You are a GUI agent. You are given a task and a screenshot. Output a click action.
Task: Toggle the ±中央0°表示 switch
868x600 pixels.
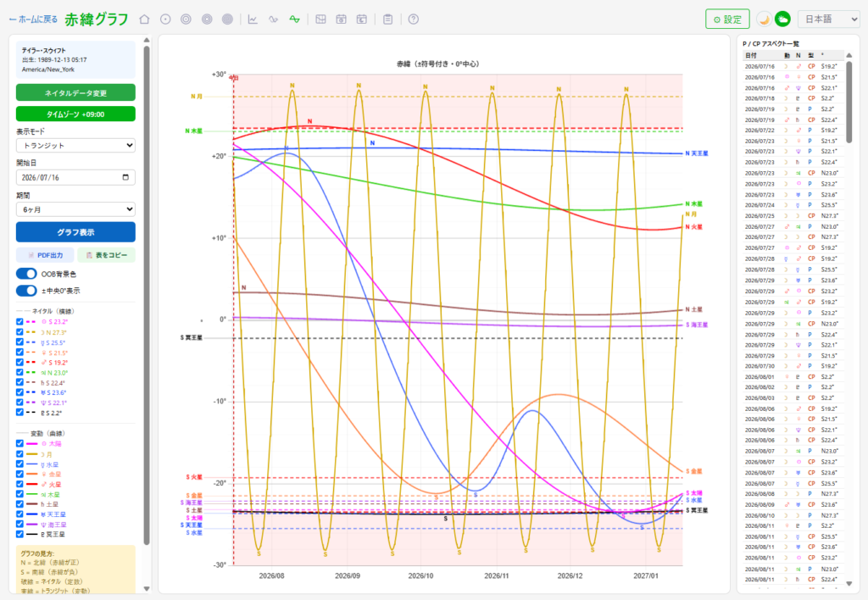click(26, 291)
